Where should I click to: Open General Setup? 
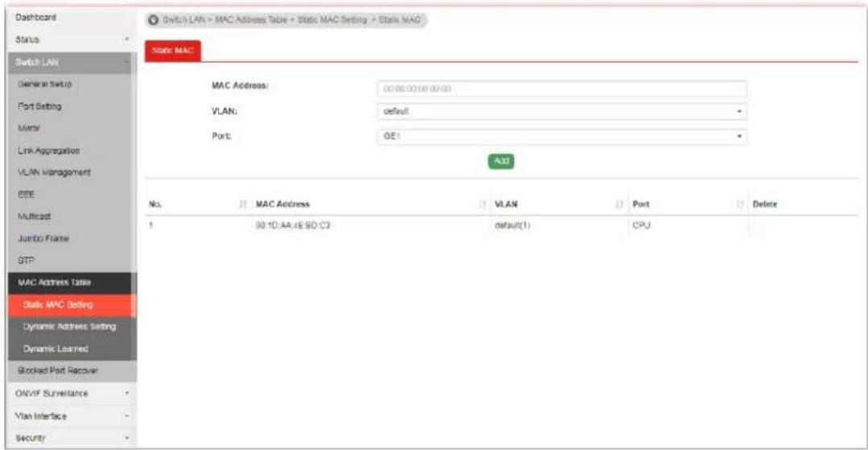pyautogui.click(x=69, y=85)
